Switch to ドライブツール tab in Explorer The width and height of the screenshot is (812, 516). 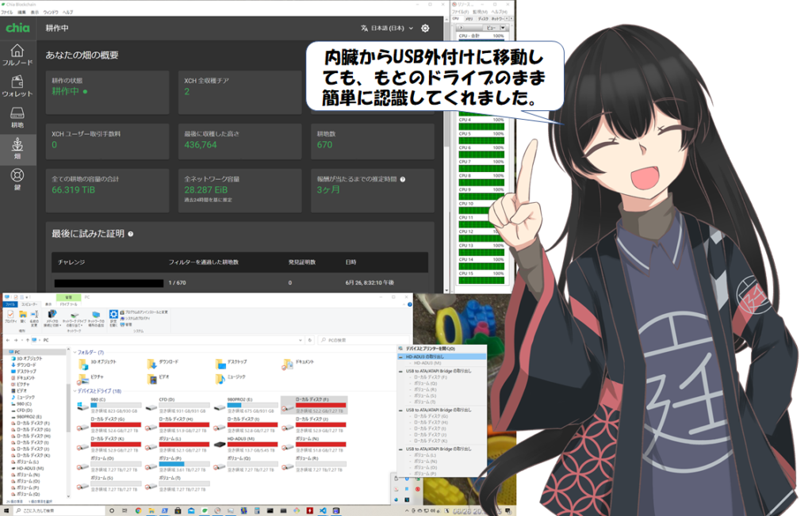pos(68,304)
